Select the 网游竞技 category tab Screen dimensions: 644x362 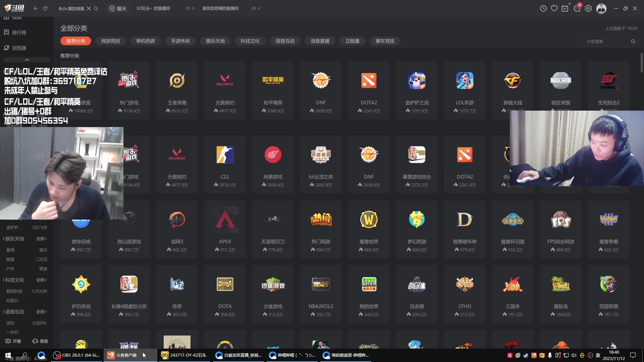110,41
